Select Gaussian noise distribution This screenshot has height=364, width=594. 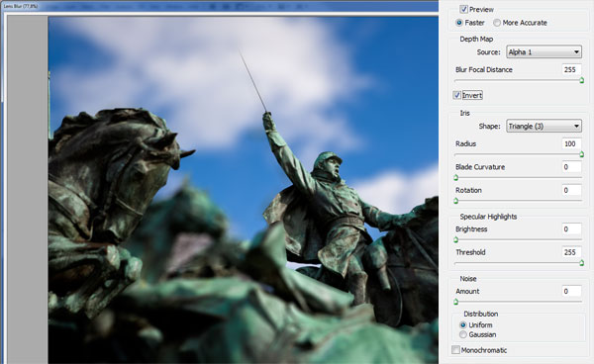[462, 334]
